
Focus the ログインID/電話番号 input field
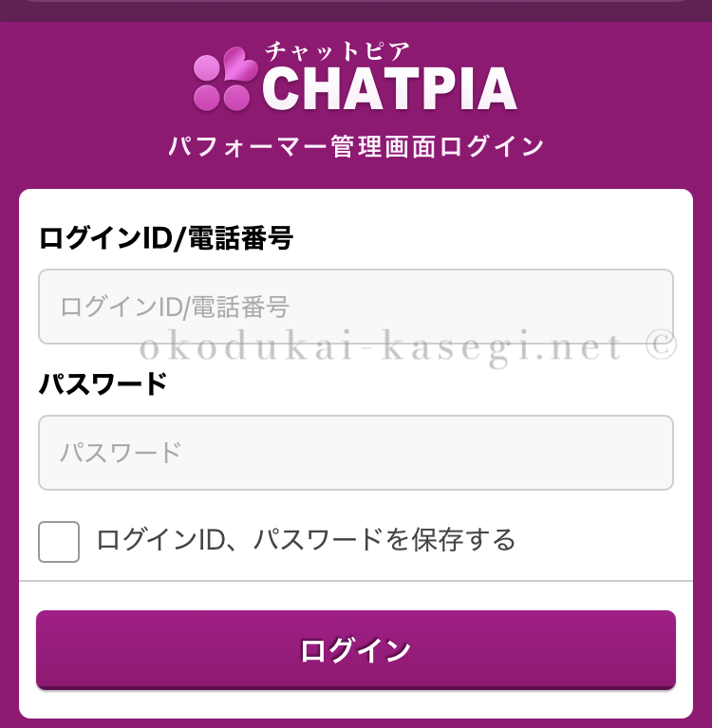point(356,307)
